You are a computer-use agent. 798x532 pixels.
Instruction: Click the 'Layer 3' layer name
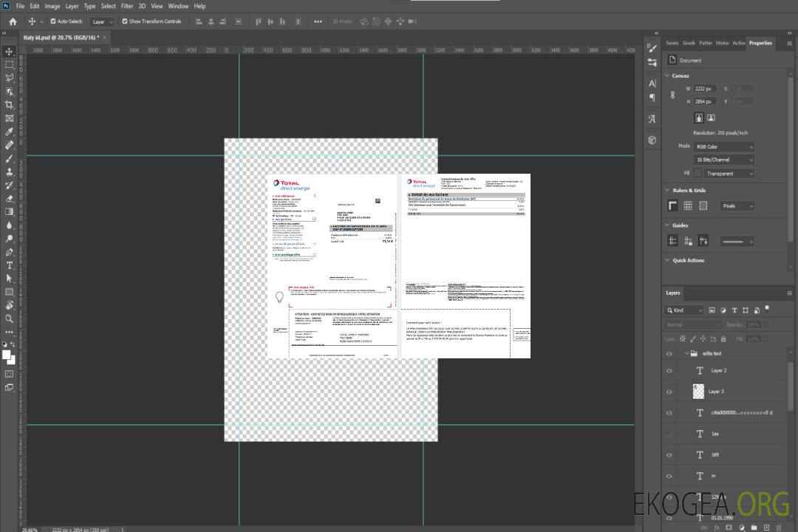coord(716,392)
